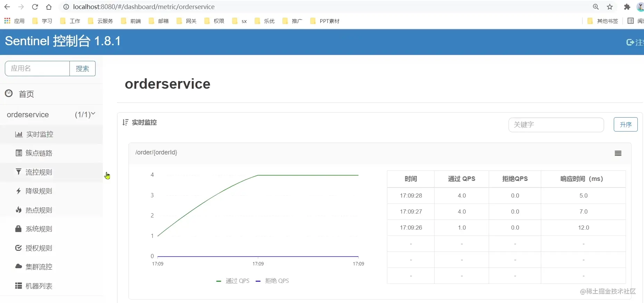Click the bar chart icon beside 实时监控

point(19,134)
